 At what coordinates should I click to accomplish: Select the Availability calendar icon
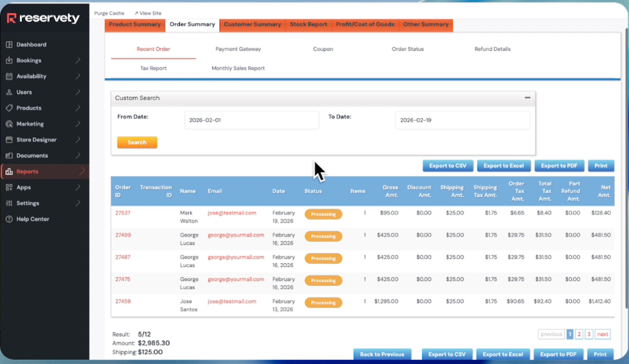[9, 76]
